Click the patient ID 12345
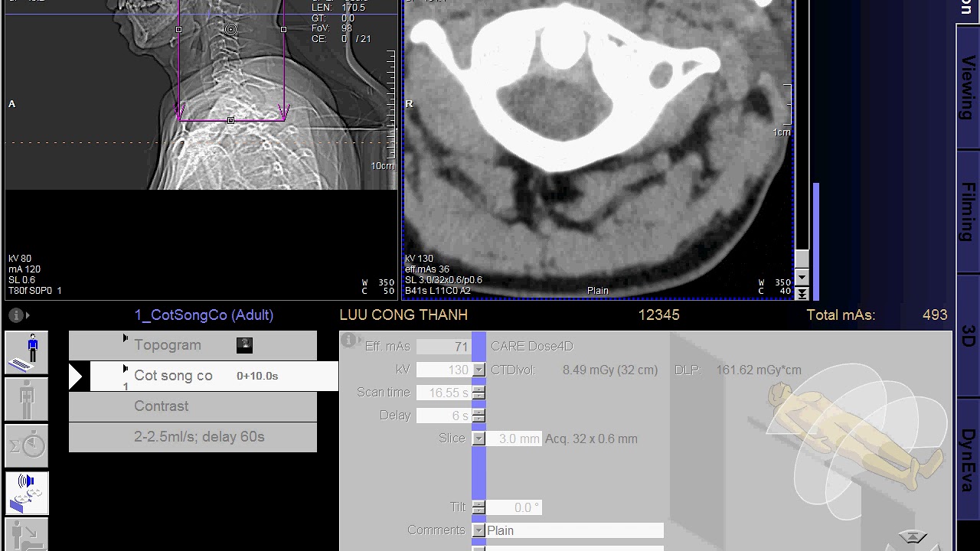This screenshot has width=980, height=551. pos(658,315)
